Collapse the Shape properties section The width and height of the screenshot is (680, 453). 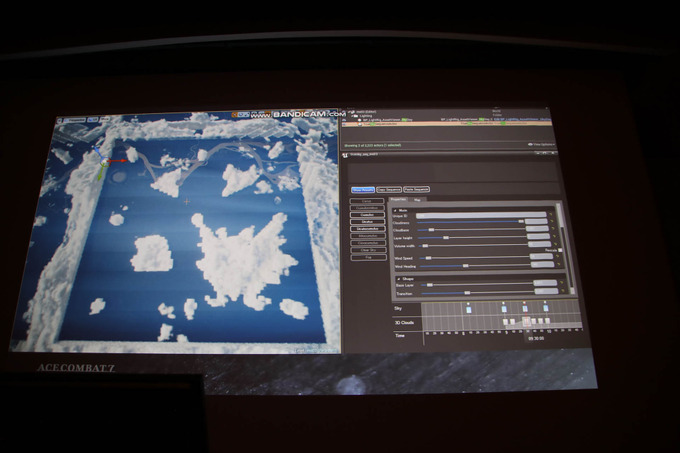pyautogui.click(x=399, y=279)
